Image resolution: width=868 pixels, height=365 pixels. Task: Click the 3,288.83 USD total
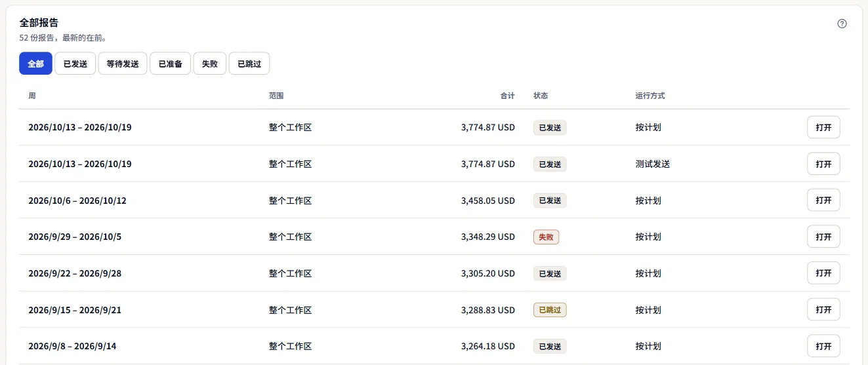pyautogui.click(x=488, y=310)
